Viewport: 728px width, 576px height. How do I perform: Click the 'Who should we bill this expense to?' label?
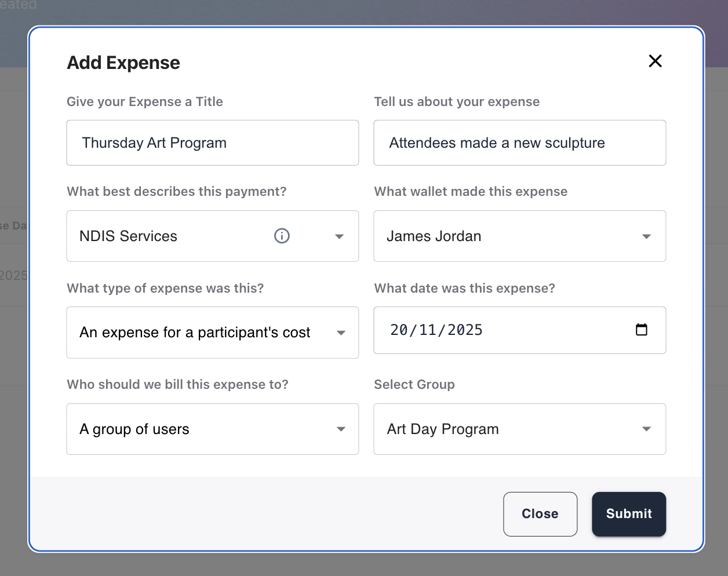tap(177, 384)
